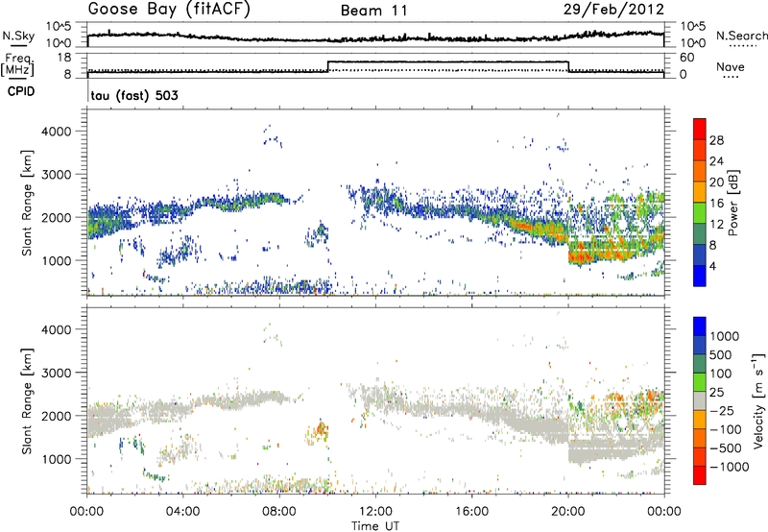
Task: Click the strong orange echo near 20:00
Action: pos(583,255)
